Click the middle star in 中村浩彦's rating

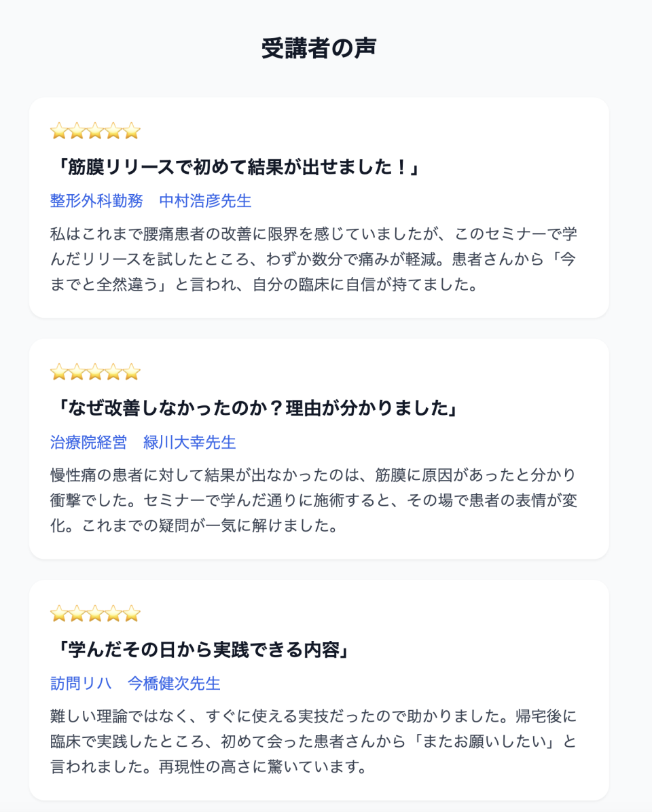[95, 131]
